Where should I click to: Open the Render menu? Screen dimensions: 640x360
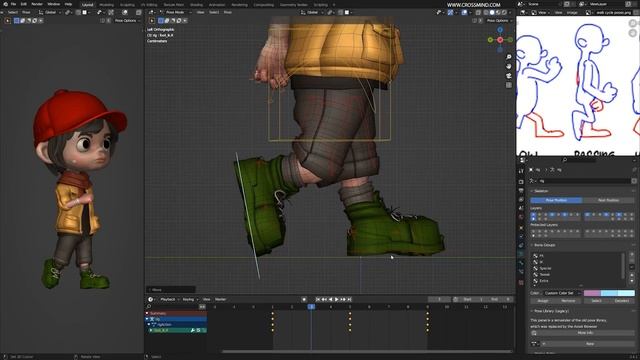pos(37,4)
